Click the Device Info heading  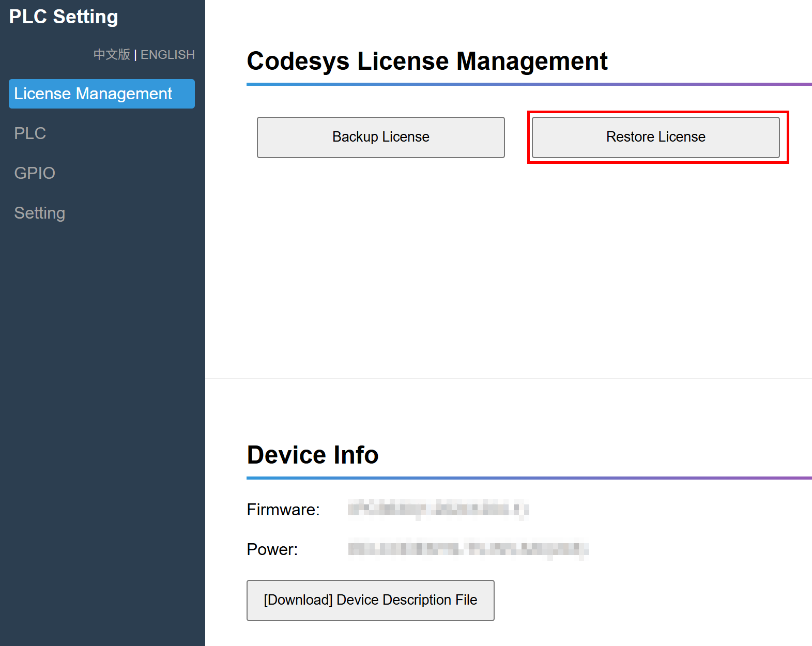pyautogui.click(x=313, y=455)
